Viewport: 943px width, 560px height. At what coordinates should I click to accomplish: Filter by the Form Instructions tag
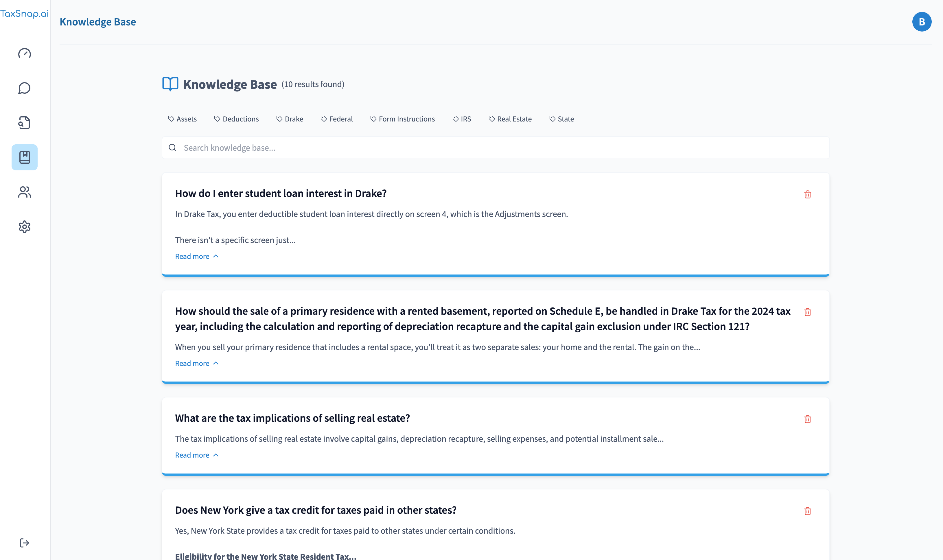click(402, 119)
